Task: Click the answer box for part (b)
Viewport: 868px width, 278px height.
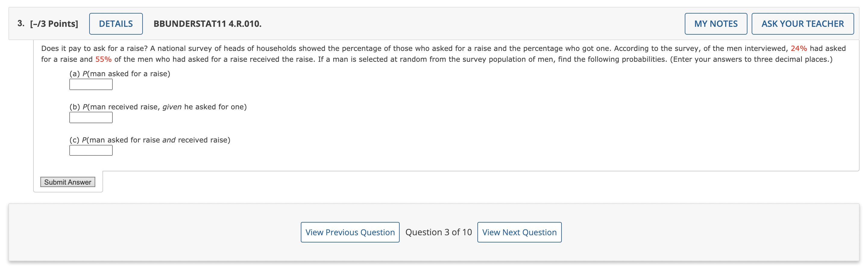Action: click(x=91, y=117)
